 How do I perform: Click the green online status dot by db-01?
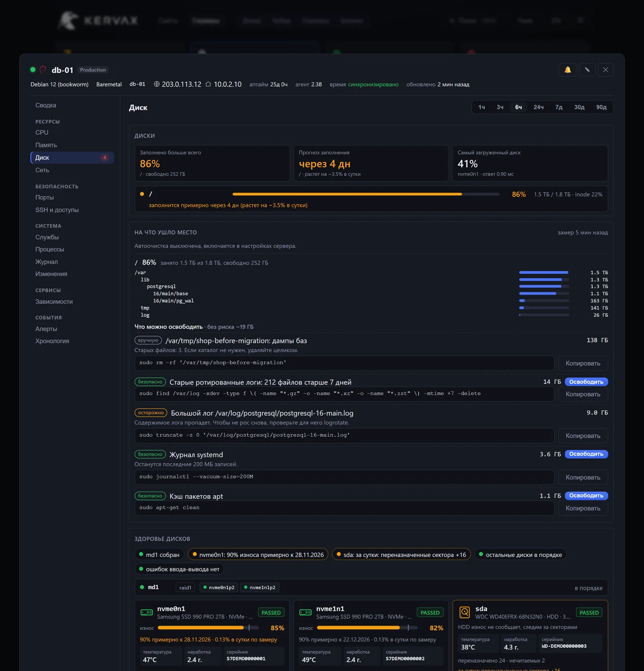33,70
